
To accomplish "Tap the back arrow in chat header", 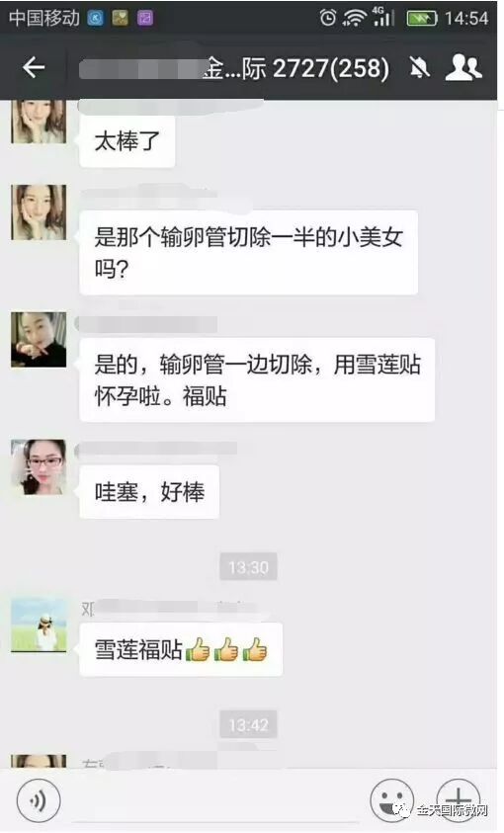I will [34, 67].
